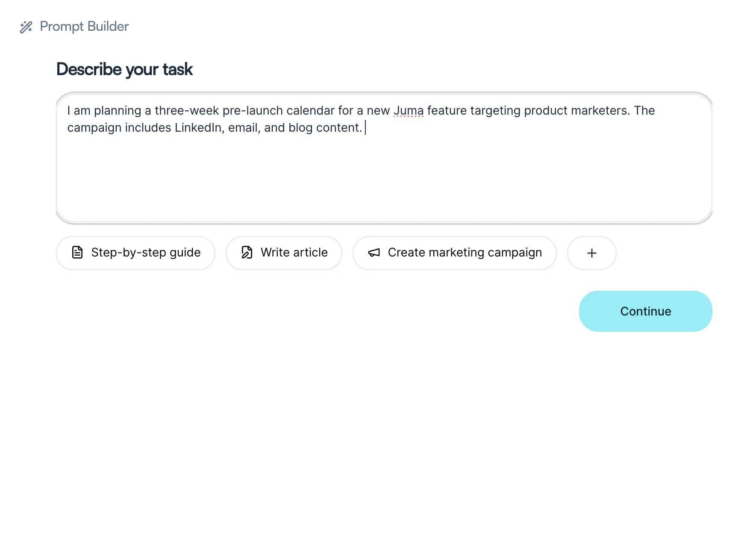Click the word 'three-week' in the task text

click(187, 111)
